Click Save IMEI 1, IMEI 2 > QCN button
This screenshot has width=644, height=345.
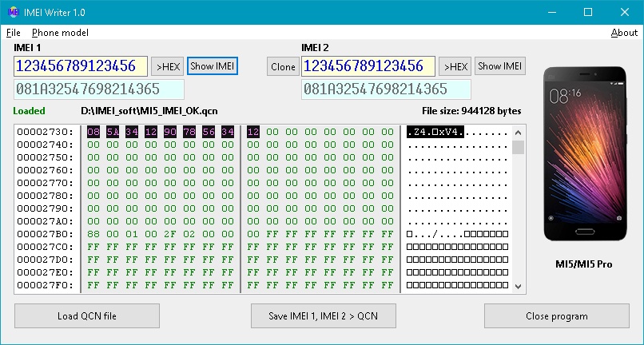pyautogui.click(x=322, y=316)
